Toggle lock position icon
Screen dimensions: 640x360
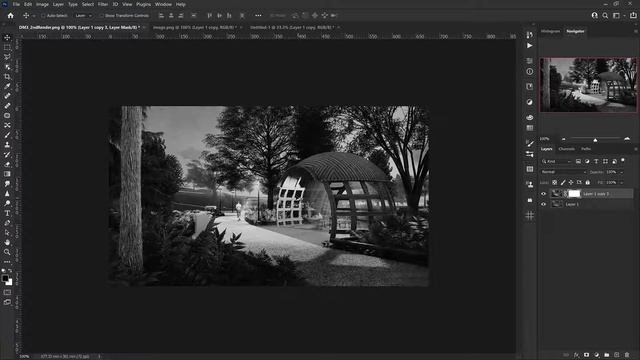(x=571, y=182)
